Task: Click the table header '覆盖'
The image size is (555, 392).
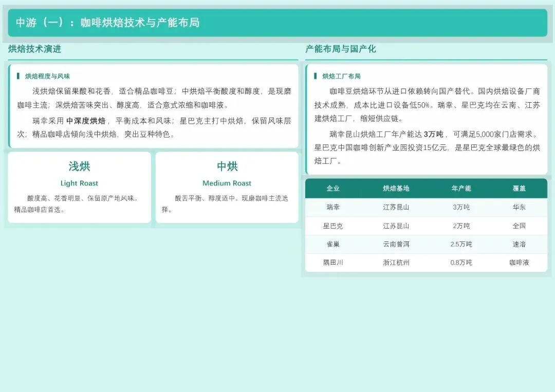Action: coord(519,188)
